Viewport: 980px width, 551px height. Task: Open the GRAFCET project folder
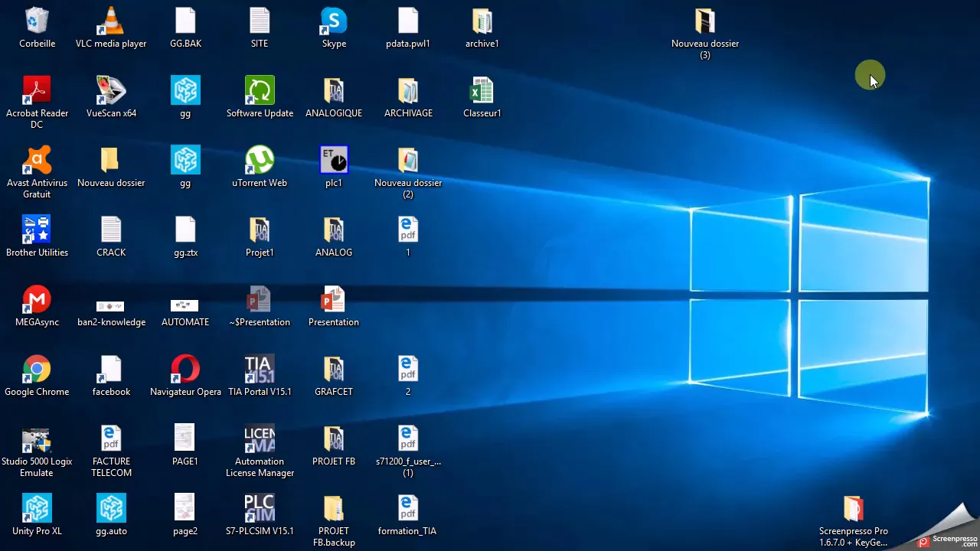[x=334, y=370]
